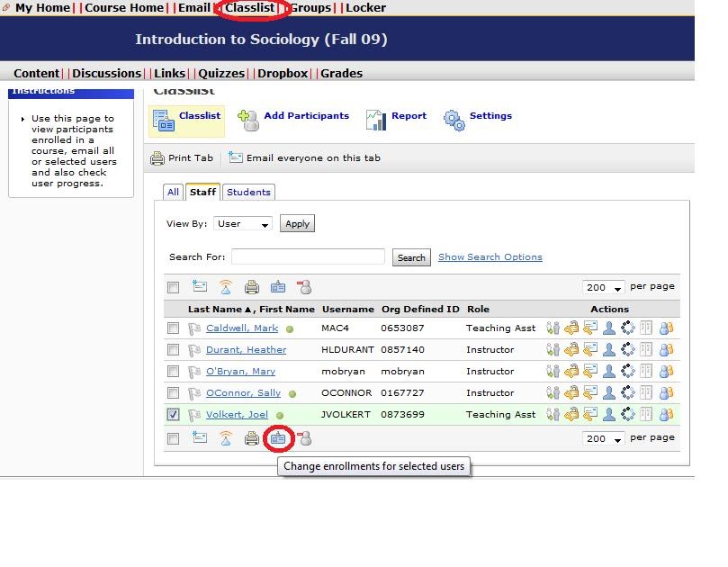Viewport: 728px width, 567px height.
Task: Open the View By User dropdown
Action: coord(243,224)
